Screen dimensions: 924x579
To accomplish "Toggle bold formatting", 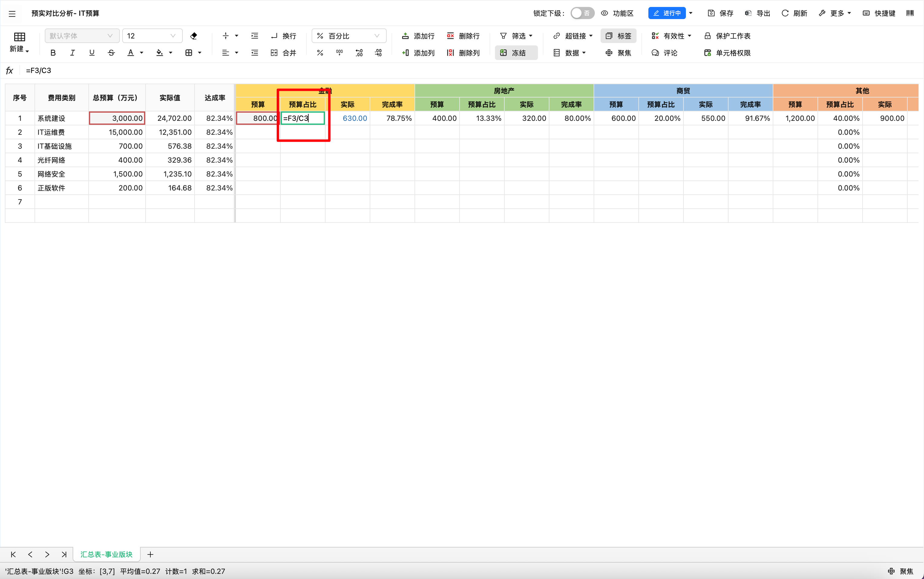I will coord(53,53).
